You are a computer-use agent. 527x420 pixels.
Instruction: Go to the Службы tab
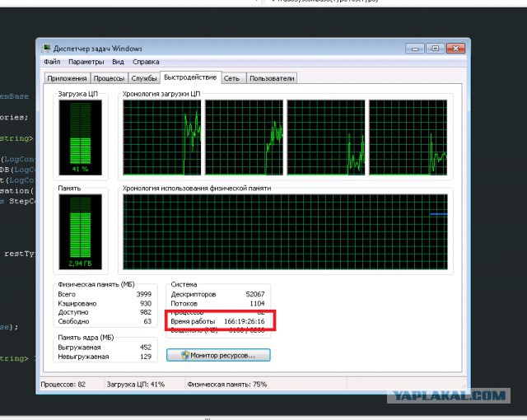coord(144,78)
